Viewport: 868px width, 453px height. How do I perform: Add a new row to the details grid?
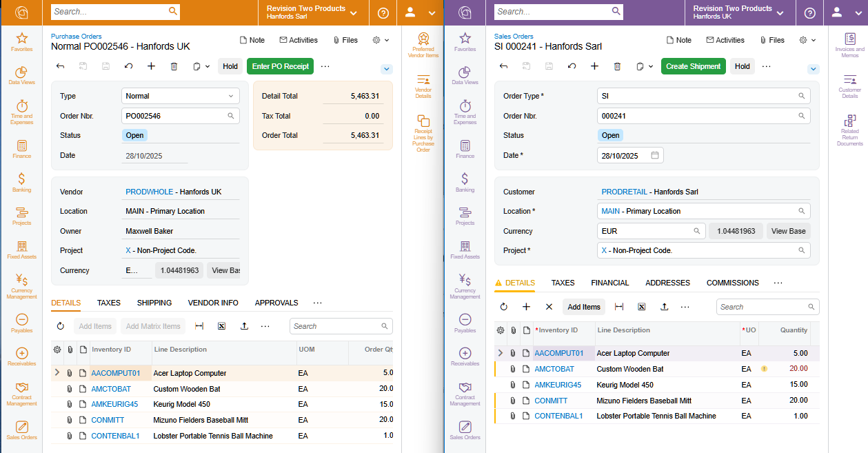click(526, 306)
